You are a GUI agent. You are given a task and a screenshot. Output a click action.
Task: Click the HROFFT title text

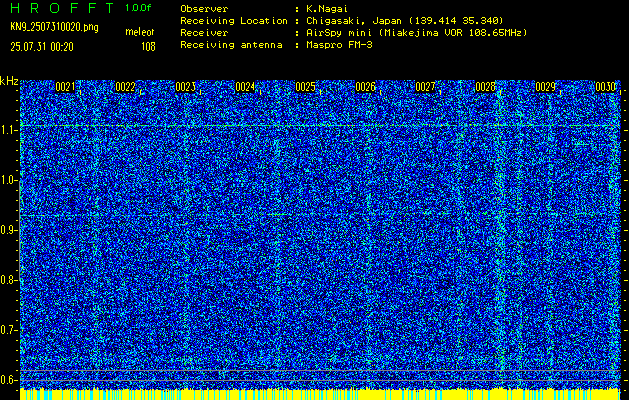point(62,8)
